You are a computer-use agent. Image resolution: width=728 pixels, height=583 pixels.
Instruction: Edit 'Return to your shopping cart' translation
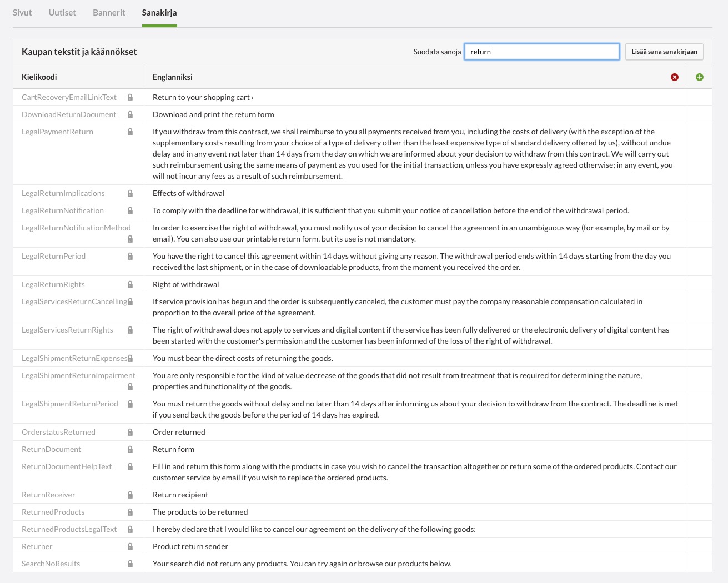[x=203, y=97]
